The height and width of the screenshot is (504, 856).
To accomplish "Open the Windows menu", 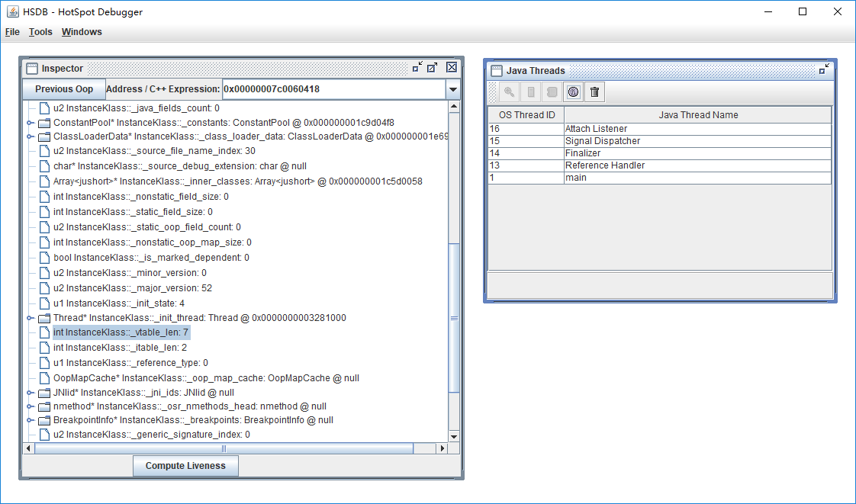I will [x=82, y=31].
